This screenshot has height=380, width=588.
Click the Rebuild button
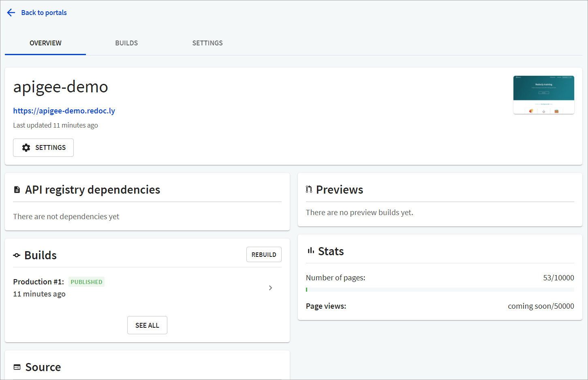[x=264, y=254]
